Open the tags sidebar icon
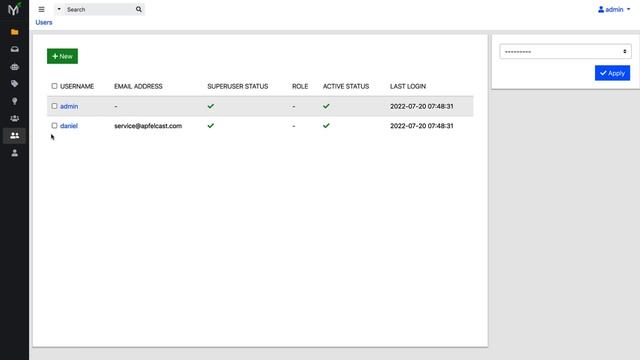The image size is (640, 360). click(x=15, y=84)
